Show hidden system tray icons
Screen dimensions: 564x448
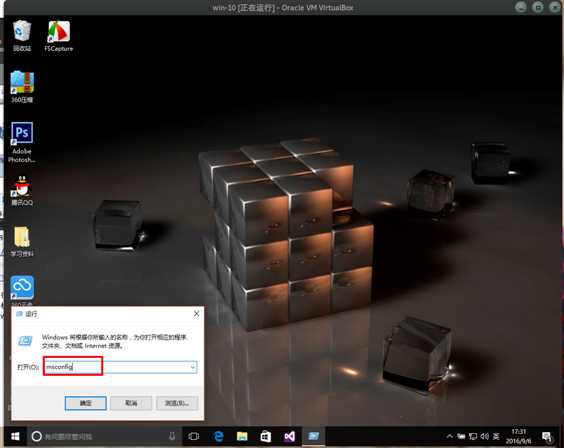(x=449, y=436)
